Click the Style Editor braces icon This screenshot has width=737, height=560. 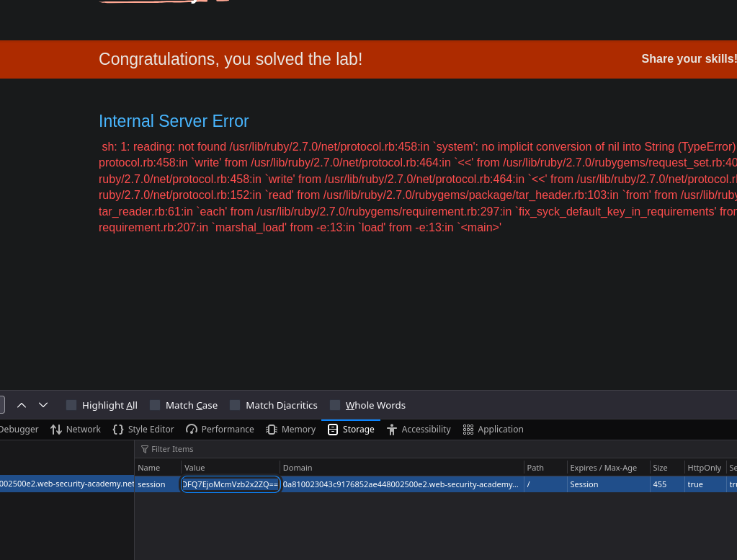[x=118, y=430]
